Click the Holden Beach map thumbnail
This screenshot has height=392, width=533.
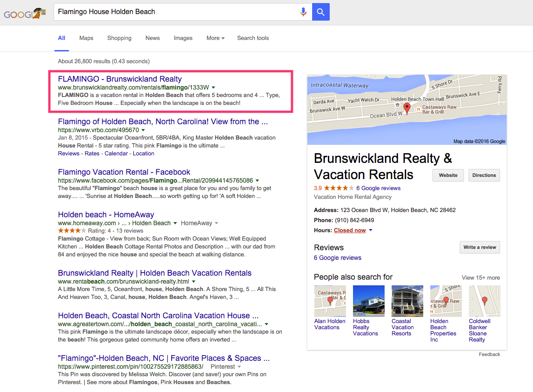click(x=407, y=110)
